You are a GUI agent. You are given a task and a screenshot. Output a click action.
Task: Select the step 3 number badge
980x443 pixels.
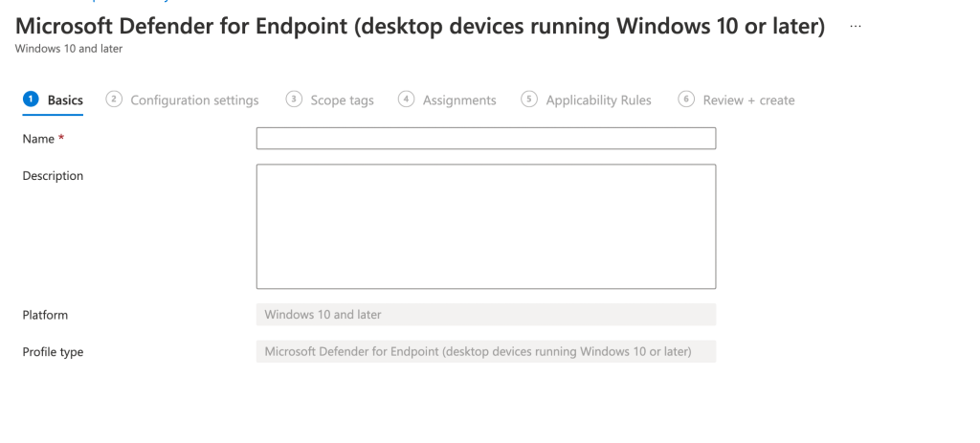coord(294,100)
